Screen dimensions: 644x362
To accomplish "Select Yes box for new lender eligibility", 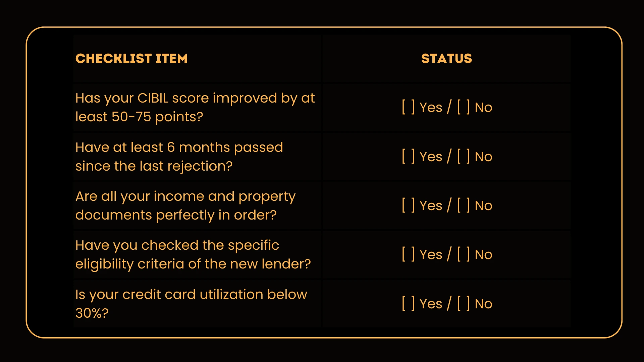I will pos(408,254).
